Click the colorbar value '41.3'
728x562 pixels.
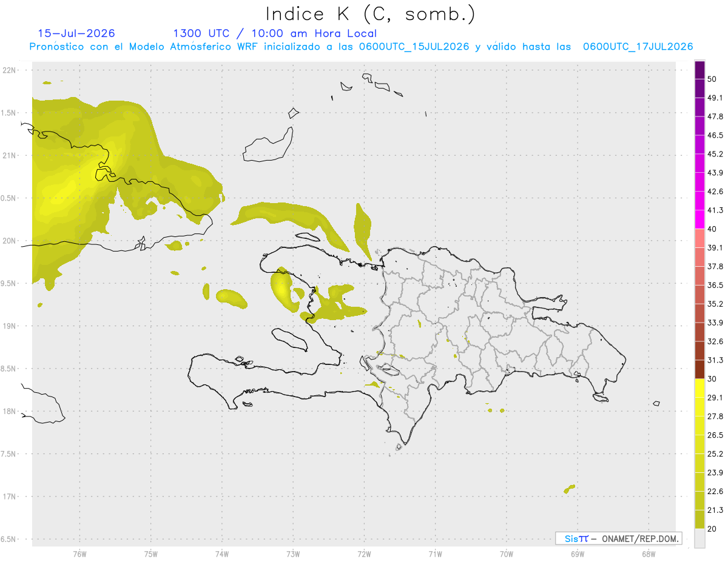pyautogui.click(x=715, y=210)
